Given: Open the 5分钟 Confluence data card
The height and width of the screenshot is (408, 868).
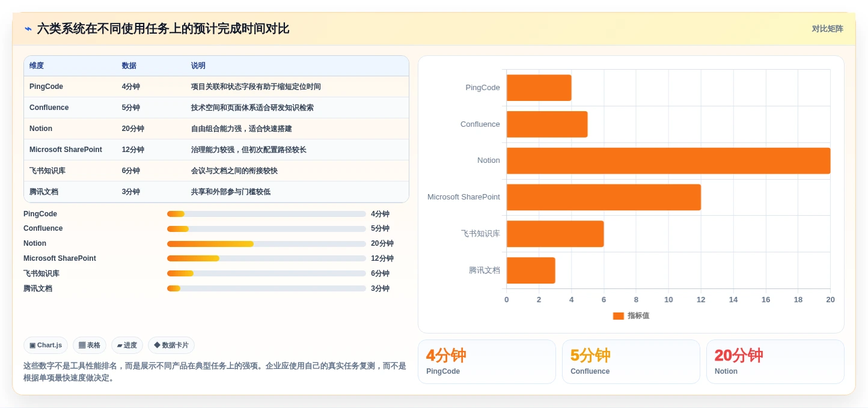Looking at the screenshot, I should [631, 362].
